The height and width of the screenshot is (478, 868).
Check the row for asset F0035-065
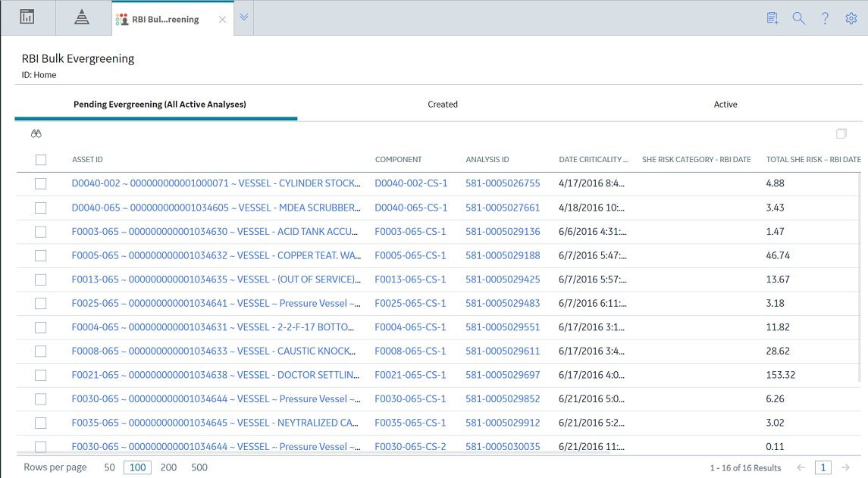tap(41, 423)
